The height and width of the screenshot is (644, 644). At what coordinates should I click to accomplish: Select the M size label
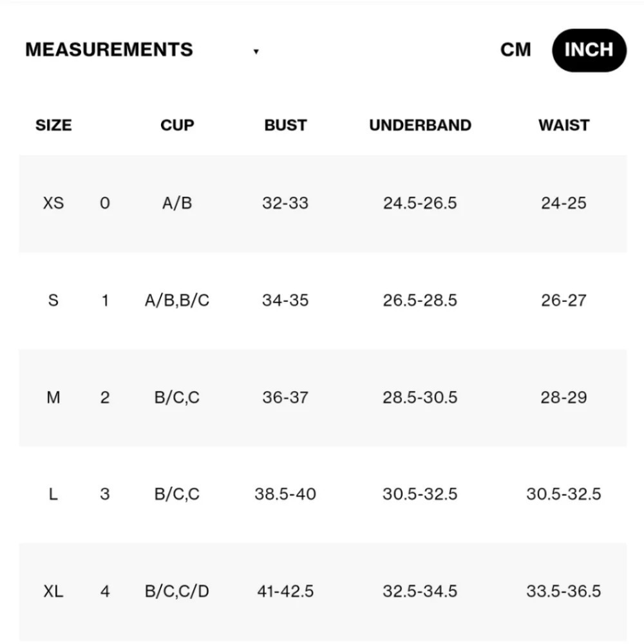click(53, 397)
